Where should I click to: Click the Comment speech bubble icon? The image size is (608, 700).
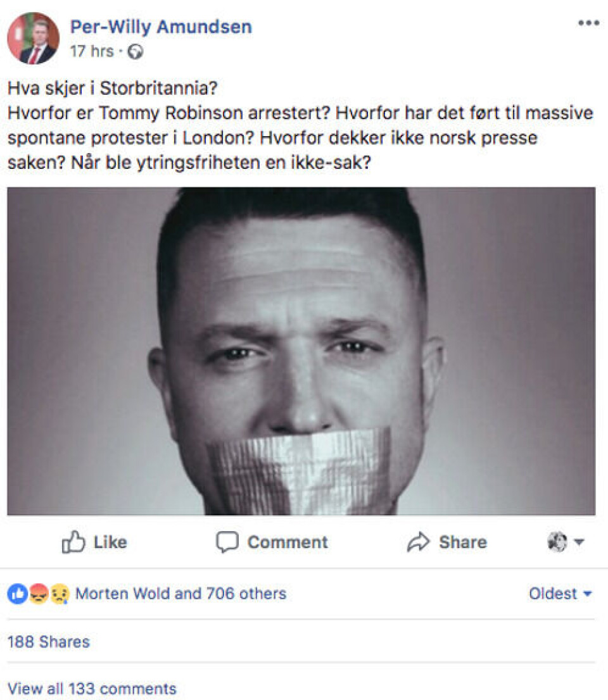(x=227, y=542)
